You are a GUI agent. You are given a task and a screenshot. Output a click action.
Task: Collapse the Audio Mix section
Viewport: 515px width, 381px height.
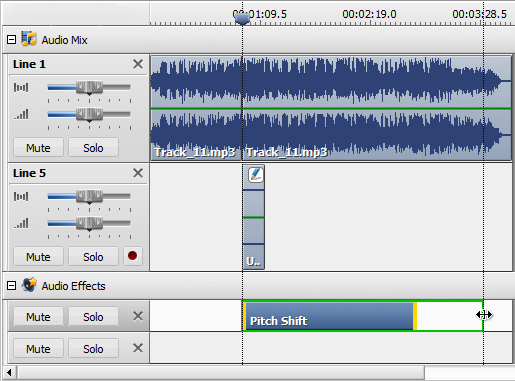11,40
